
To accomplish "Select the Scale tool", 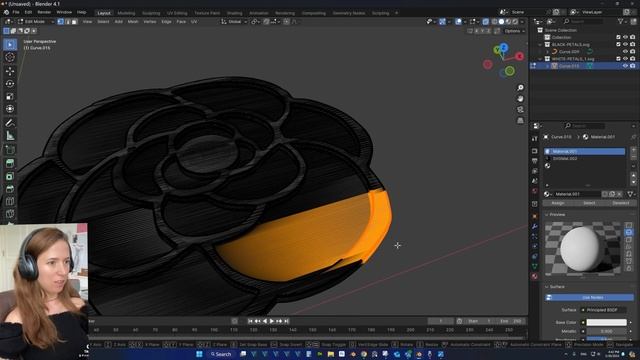I will [10, 97].
